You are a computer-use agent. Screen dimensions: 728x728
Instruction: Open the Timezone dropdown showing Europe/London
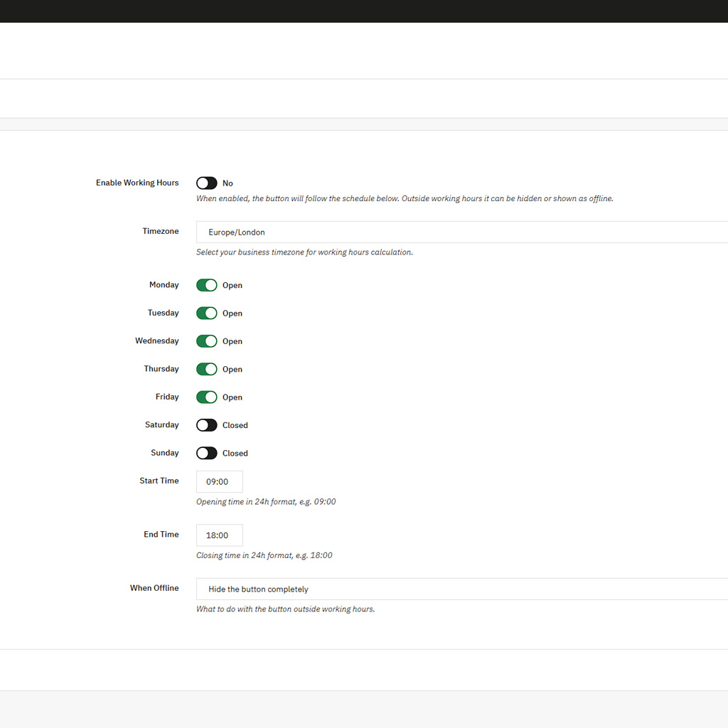pyautogui.click(x=462, y=232)
